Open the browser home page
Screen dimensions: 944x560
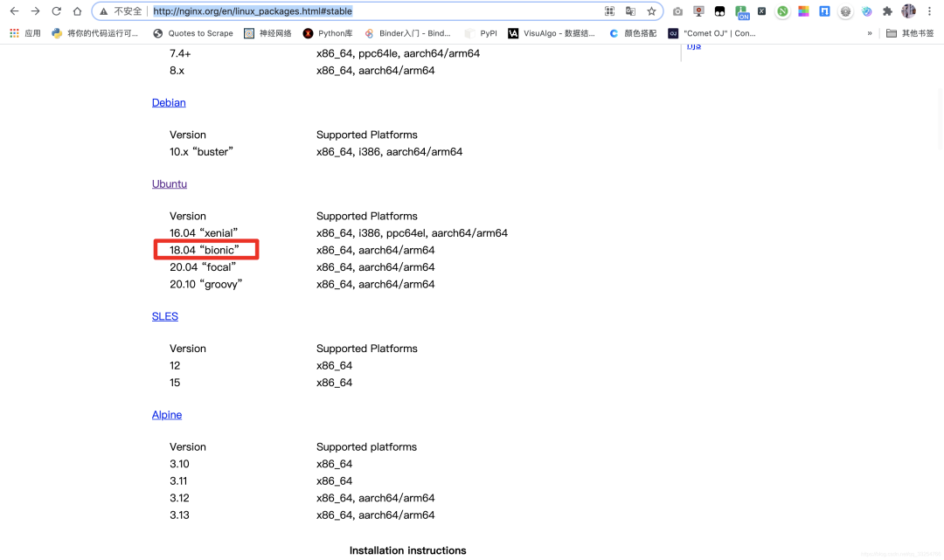click(77, 10)
